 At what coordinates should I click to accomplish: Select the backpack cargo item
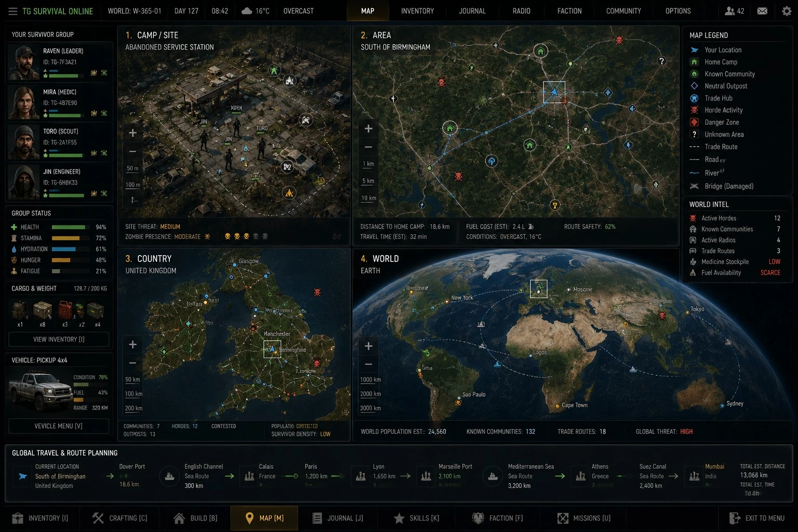pyautogui.click(x=20, y=310)
